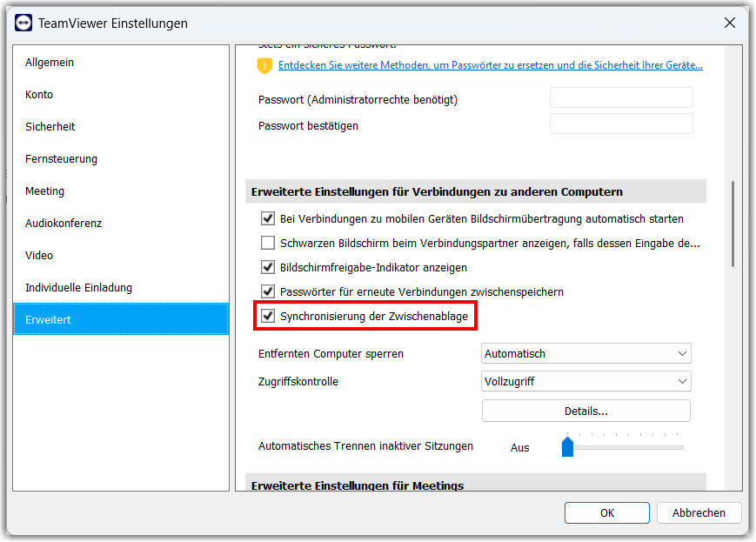Focus the Passwort (Administratorrechte benötigt) field

(x=621, y=98)
